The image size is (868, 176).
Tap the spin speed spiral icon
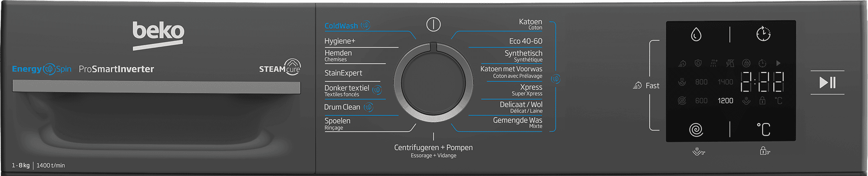pos(696,130)
